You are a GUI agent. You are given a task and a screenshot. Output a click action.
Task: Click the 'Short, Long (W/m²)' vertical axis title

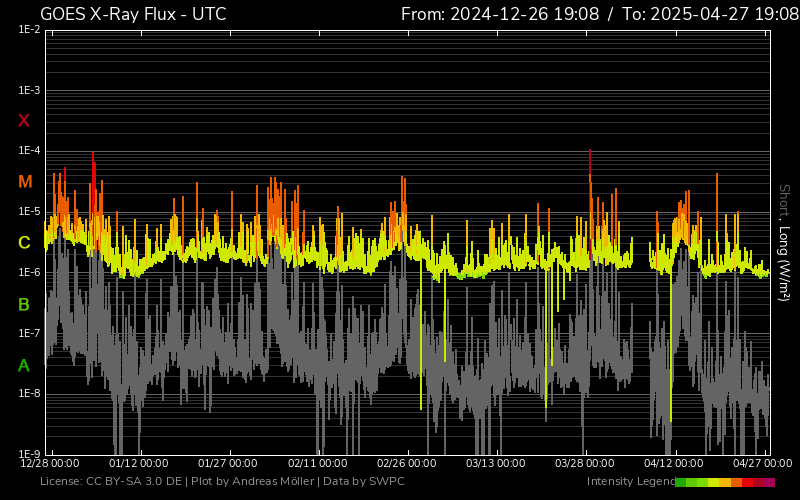coord(784,243)
